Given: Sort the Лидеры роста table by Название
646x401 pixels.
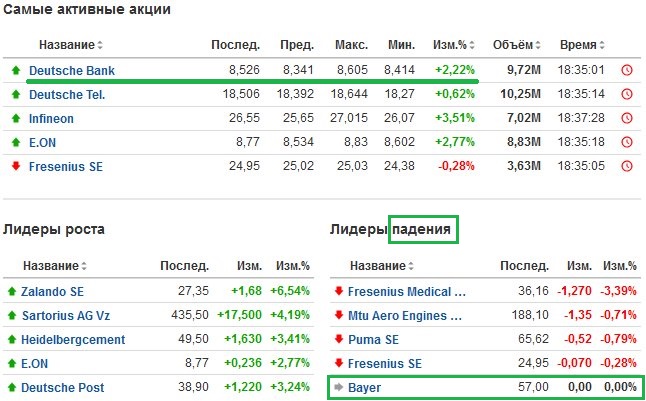Looking at the screenshot, I should (55, 265).
